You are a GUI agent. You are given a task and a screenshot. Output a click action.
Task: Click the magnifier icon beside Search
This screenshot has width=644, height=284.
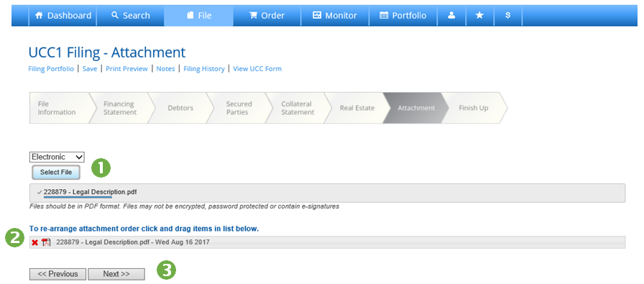point(114,16)
